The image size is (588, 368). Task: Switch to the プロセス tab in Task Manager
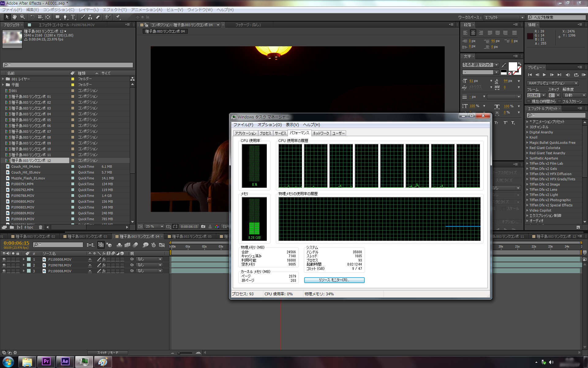pyautogui.click(x=265, y=133)
